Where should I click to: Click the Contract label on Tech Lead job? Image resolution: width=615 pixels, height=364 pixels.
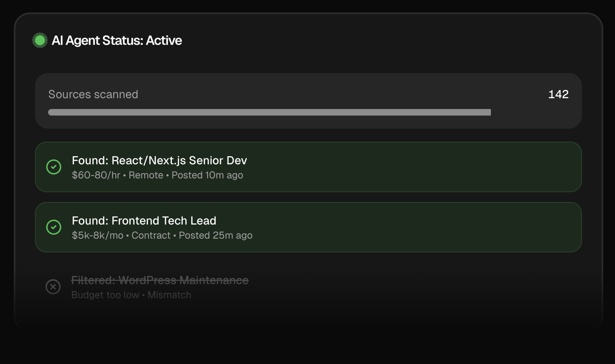151,235
